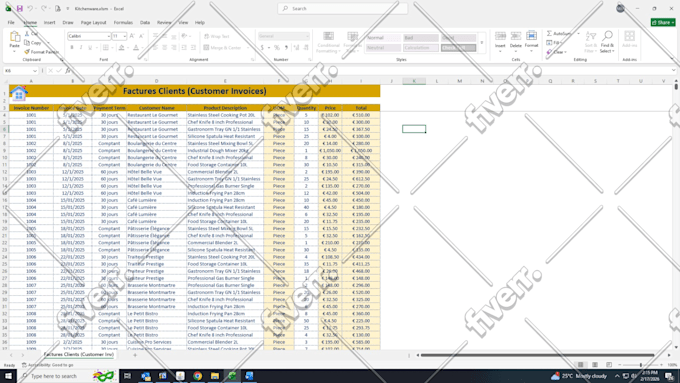
Task: Adjust the zoom slider
Action: point(641,365)
